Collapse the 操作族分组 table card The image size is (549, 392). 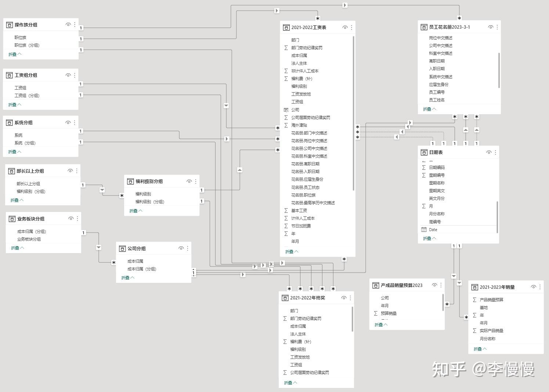pos(15,54)
